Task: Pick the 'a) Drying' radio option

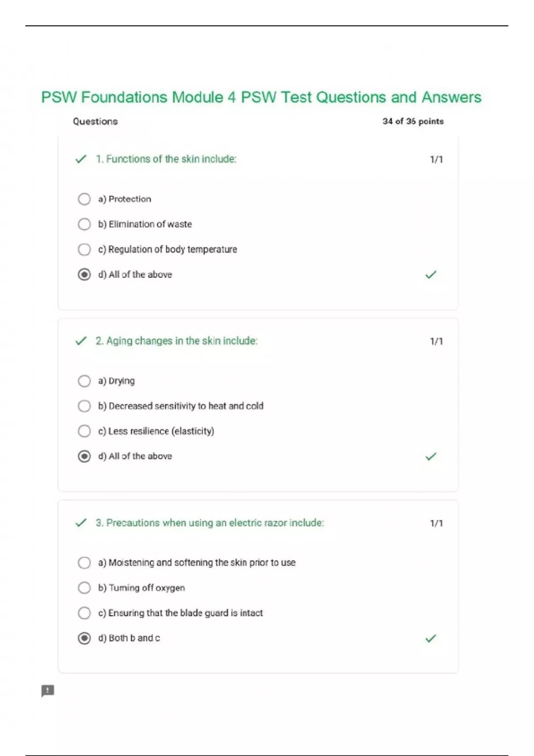Action: coord(84,381)
